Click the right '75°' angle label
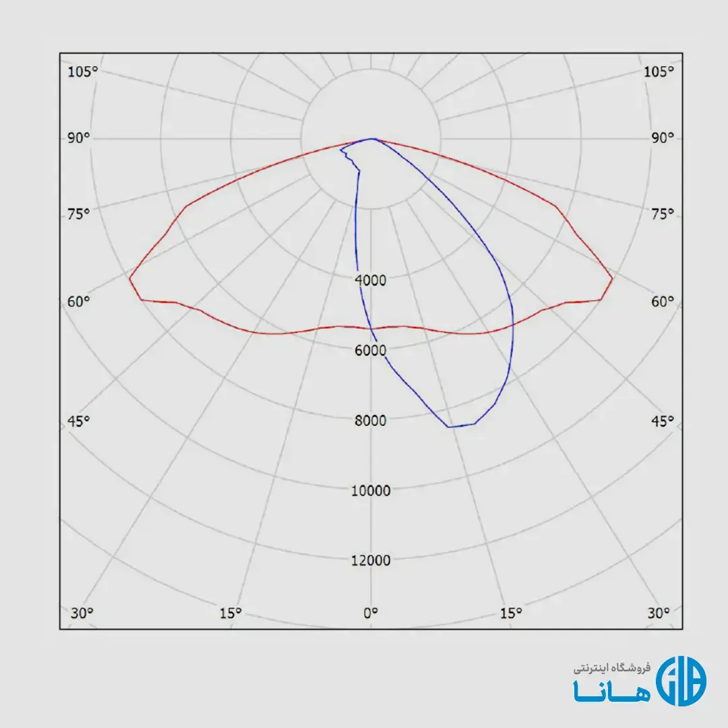Viewport: 728px width, 728px height. pos(663,214)
